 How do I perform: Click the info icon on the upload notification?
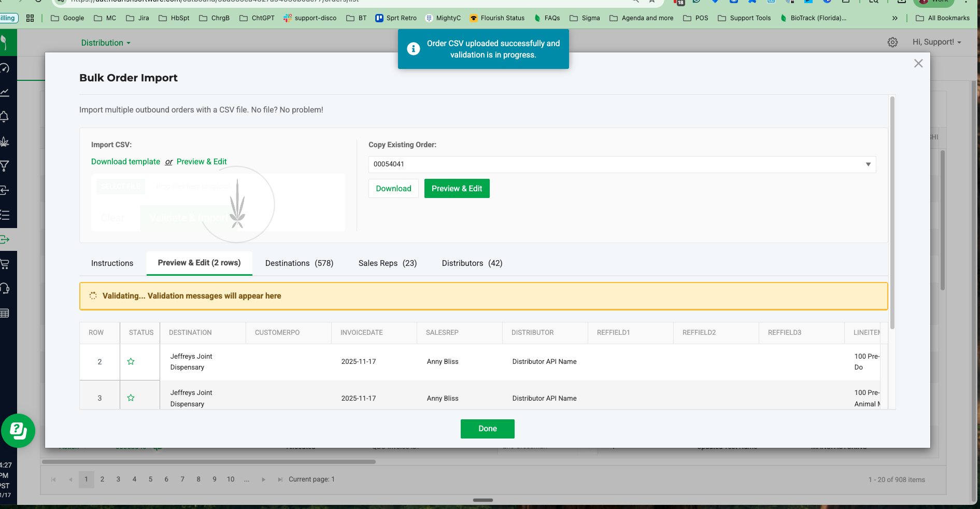click(413, 49)
